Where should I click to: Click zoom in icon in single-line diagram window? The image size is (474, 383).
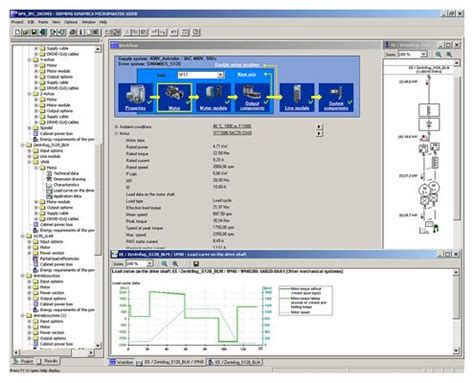click(x=438, y=54)
